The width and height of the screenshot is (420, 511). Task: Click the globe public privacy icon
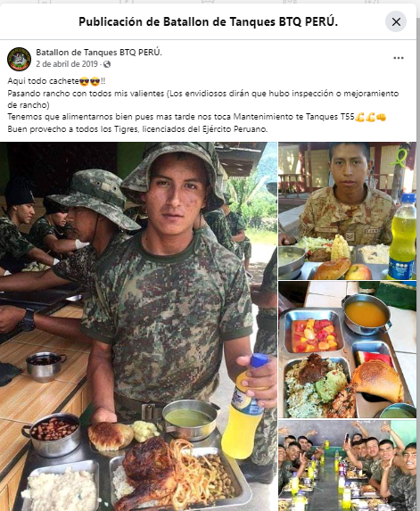[107, 64]
